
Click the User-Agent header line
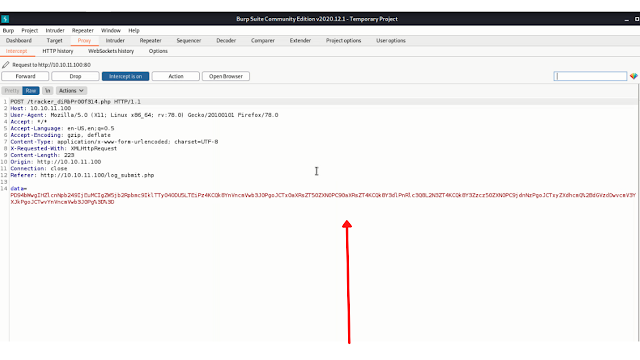click(144, 115)
